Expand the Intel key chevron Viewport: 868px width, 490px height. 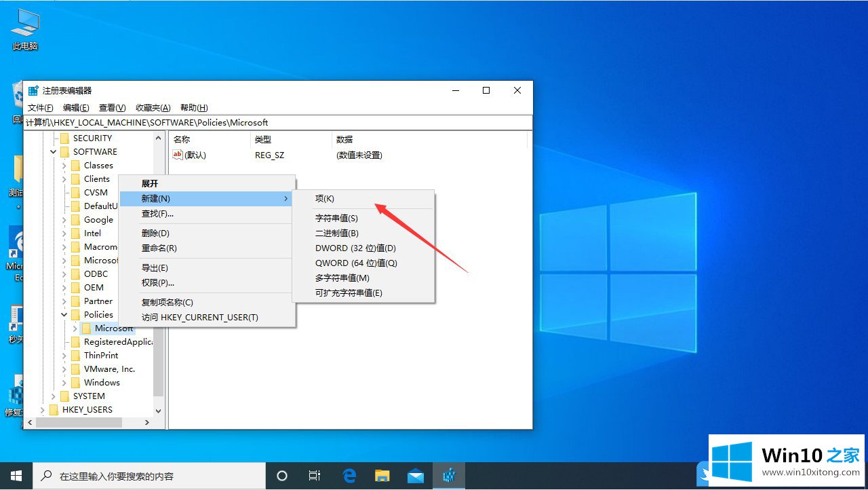point(64,233)
